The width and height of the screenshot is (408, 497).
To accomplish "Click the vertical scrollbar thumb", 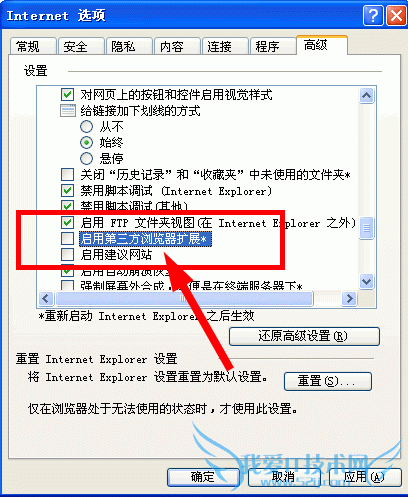I will 366,228.
